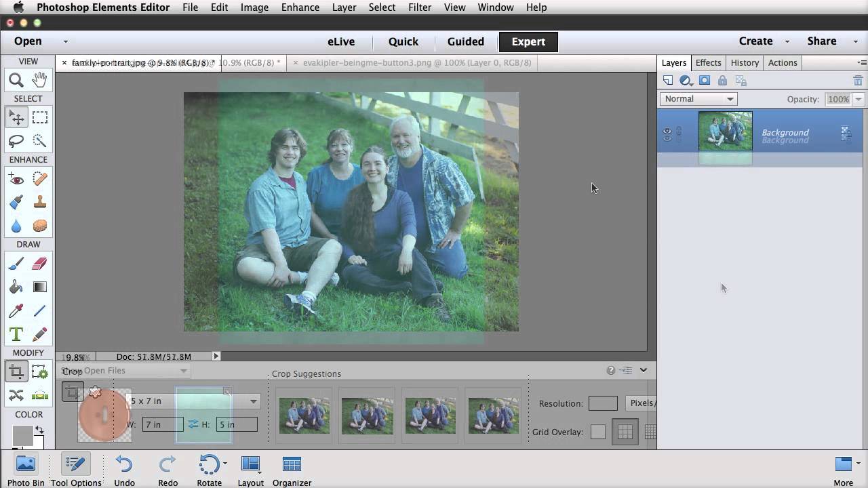Select the Paint Bucket tool
868x488 pixels.
(x=16, y=287)
